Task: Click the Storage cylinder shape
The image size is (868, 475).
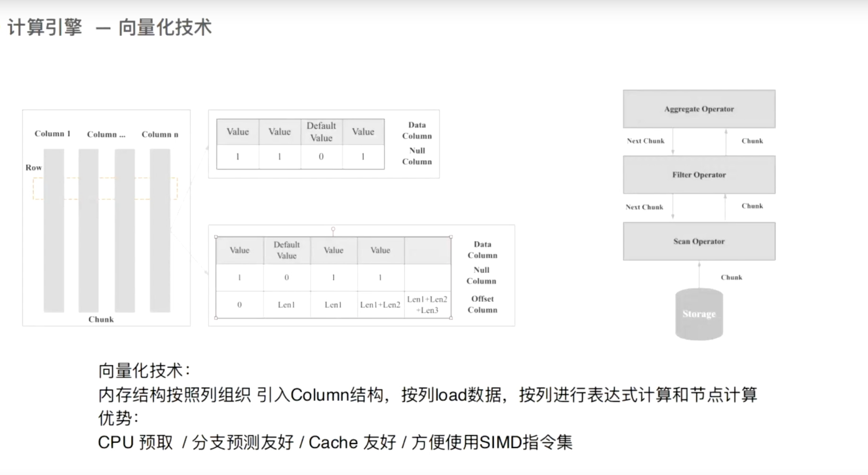Action: [699, 314]
